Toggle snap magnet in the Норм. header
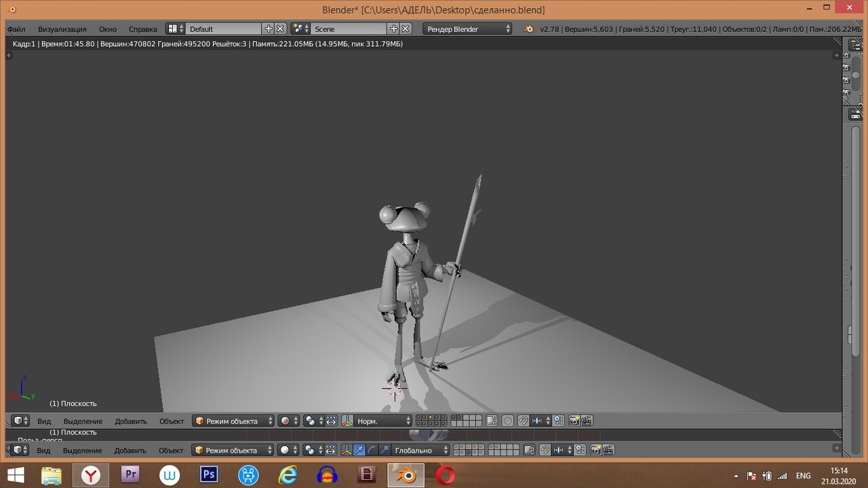Screen dimensions: 868x488 (x=524, y=421)
